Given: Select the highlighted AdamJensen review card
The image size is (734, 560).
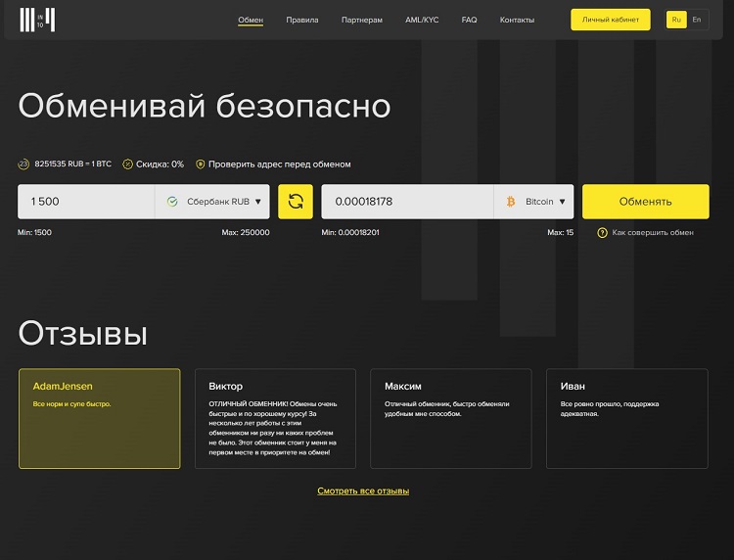Looking at the screenshot, I should [x=99, y=418].
